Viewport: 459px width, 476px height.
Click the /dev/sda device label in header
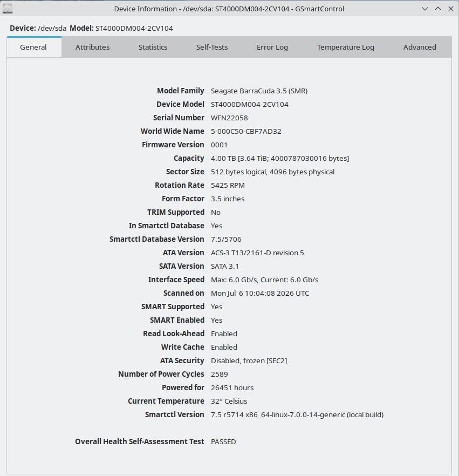(52, 28)
